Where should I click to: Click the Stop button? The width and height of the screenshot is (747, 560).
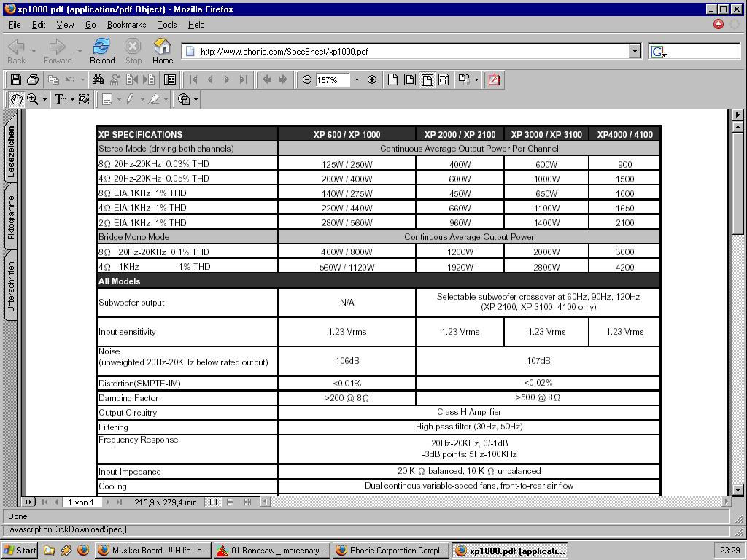click(x=133, y=52)
